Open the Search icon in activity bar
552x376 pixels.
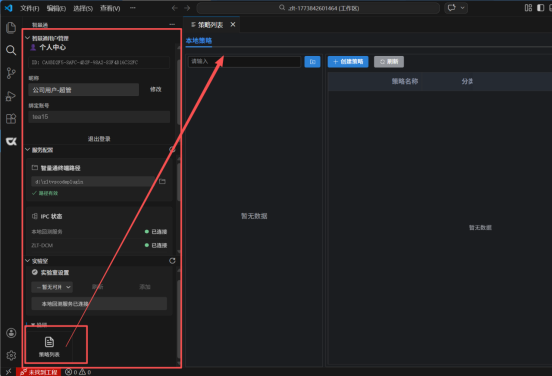coord(11,50)
